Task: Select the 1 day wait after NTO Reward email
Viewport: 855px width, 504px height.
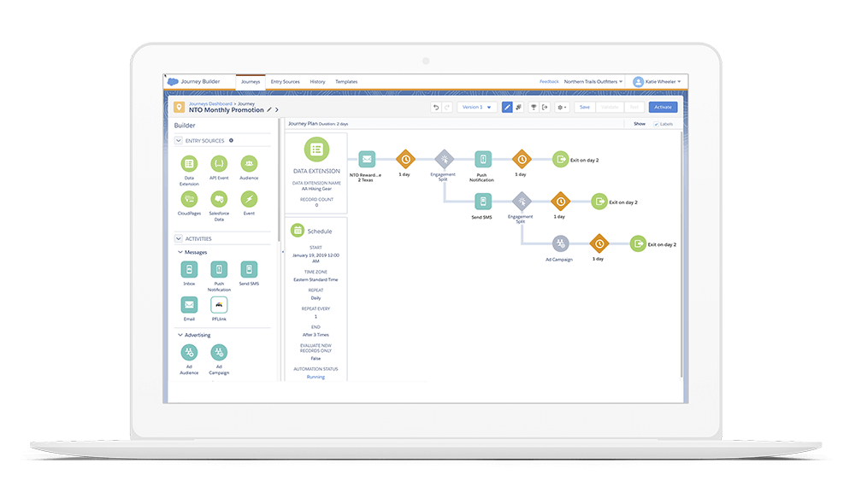Action: pyautogui.click(x=405, y=160)
